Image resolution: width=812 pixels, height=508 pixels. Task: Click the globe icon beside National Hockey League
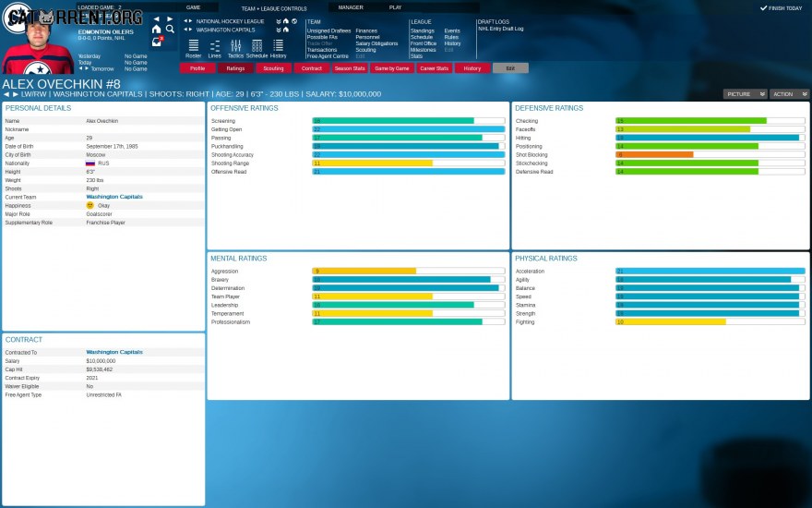coord(294,21)
